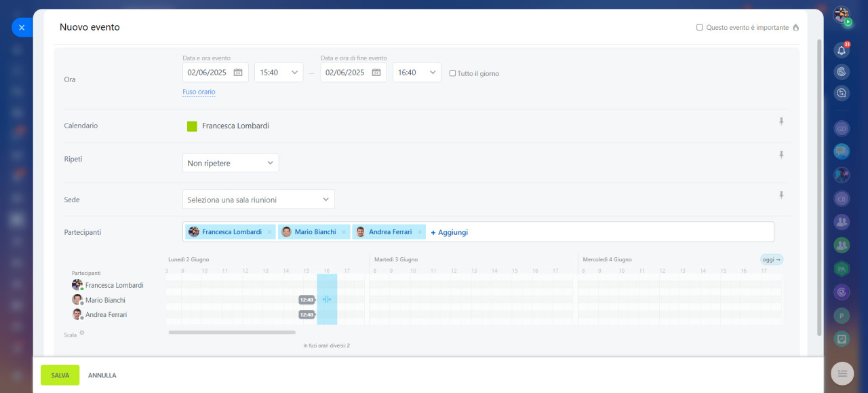The height and width of the screenshot is (393, 868).
Task: Open start time 15:40 dropdown
Action: (279, 73)
